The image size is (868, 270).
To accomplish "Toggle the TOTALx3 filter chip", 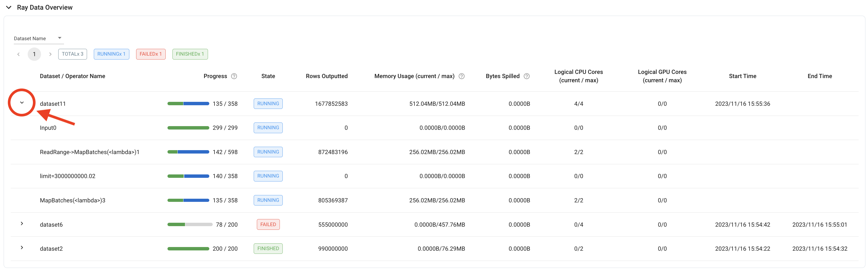I will coord(72,54).
